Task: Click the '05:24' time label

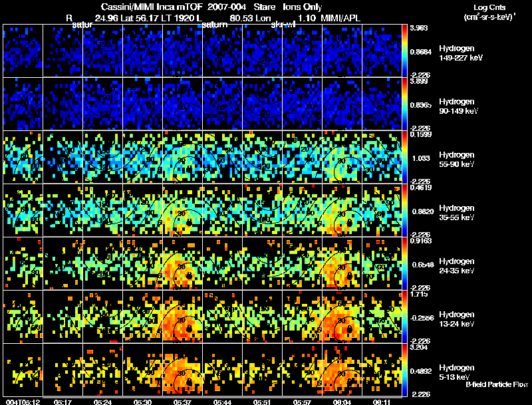Action: [103, 402]
